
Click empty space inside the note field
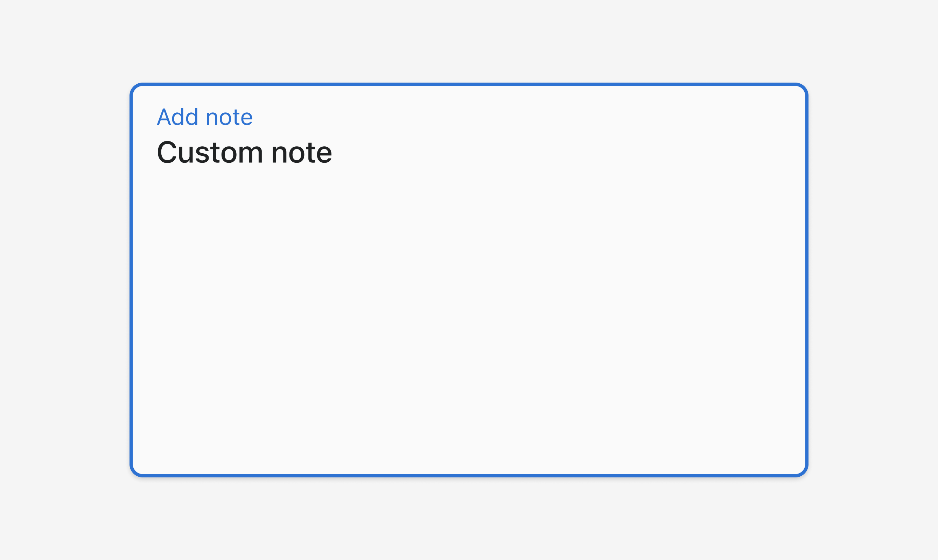tap(469, 321)
